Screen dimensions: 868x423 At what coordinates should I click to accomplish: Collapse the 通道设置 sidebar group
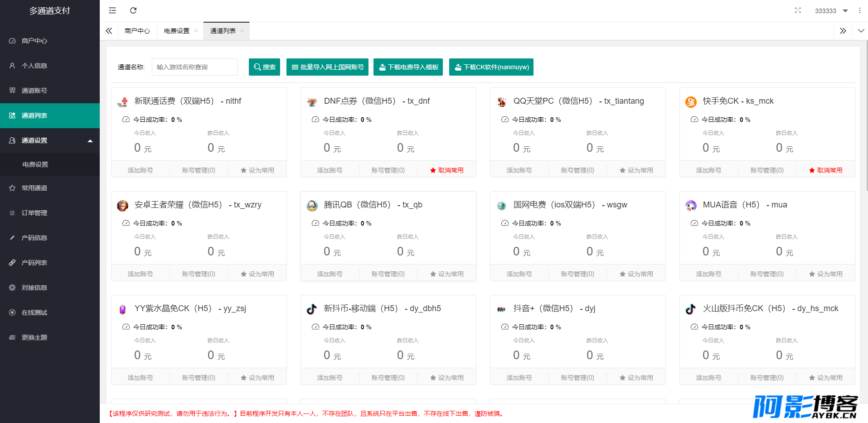pyautogui.click(x=50, y=140)
